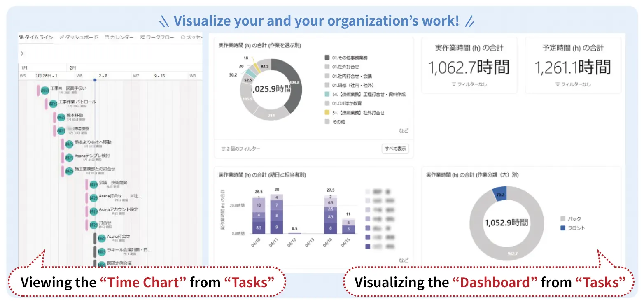Click the workflow icon beside ワークフロー
This screenshot has width=644, height=302.
click(x=142, y=37)
